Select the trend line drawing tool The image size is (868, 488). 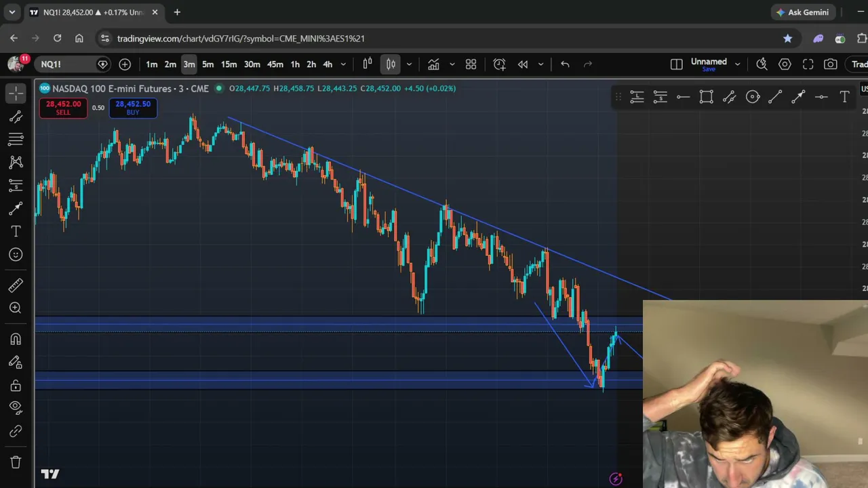tap(16, 117)
